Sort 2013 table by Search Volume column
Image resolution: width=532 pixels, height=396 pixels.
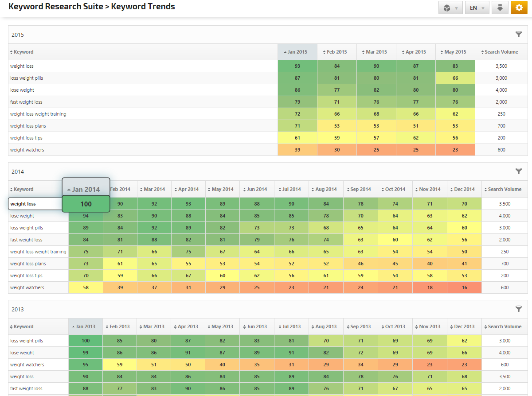tap(505, 326)
